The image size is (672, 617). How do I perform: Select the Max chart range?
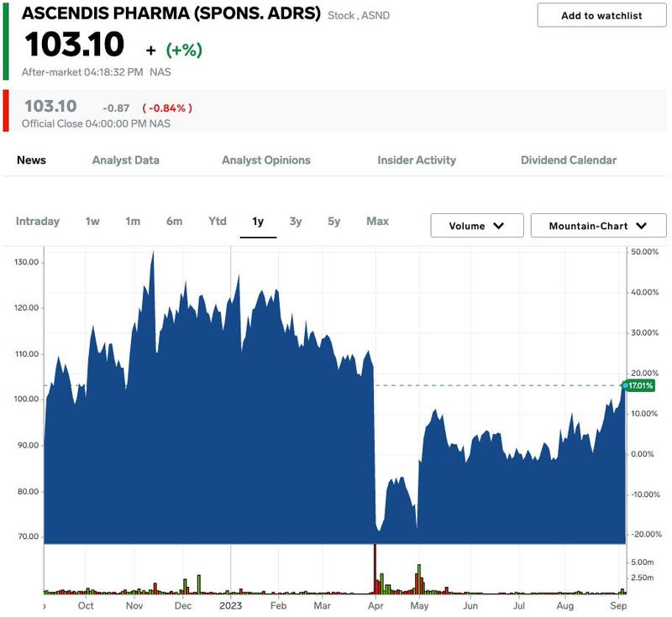click(x=377, y=222)
